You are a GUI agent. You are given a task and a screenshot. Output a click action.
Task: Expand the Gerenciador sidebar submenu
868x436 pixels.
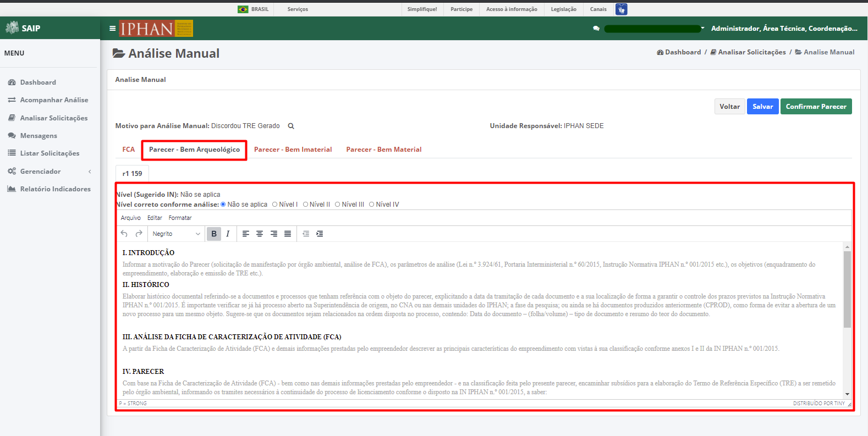coord(50,172)
